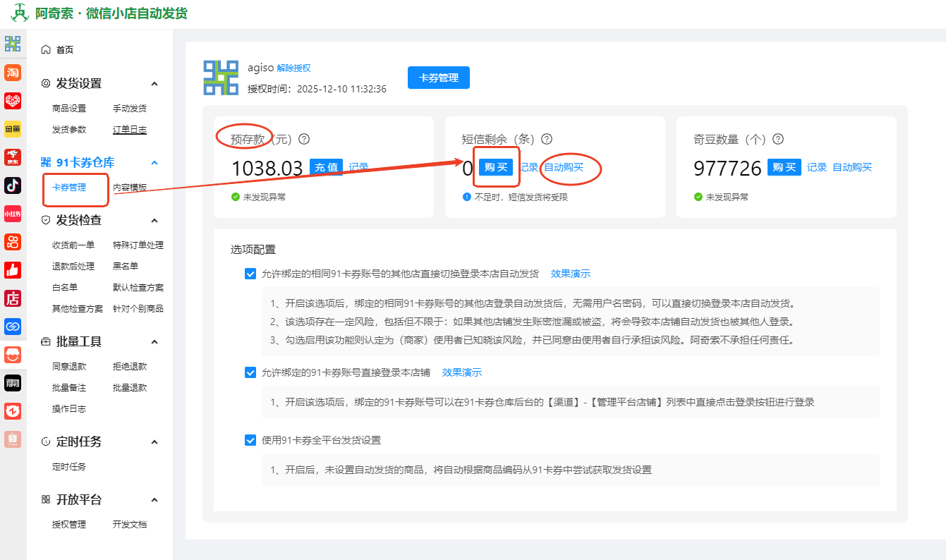Click the agiso shop avatar image
This screenshot has width=946, height=560.
pyautogui.click(x=222, y=78)
